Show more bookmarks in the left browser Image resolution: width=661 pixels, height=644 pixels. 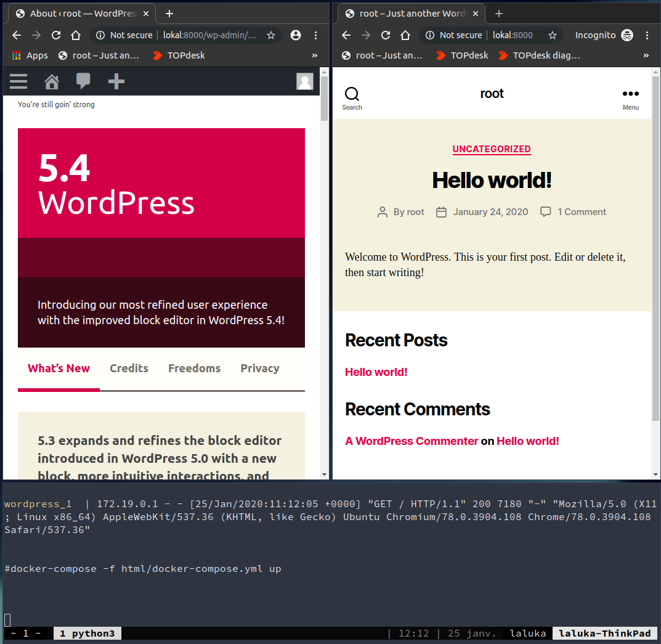tap(314, 55)
